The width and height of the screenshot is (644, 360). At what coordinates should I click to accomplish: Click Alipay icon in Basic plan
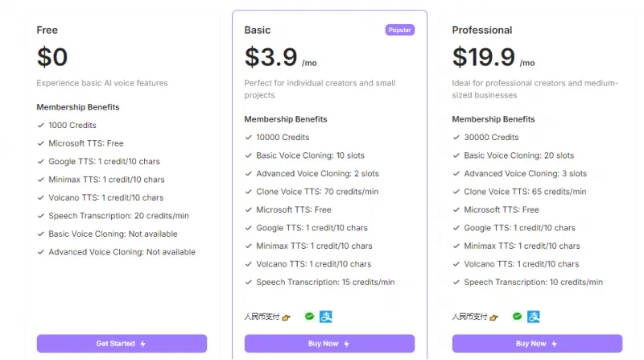(325, 317)
